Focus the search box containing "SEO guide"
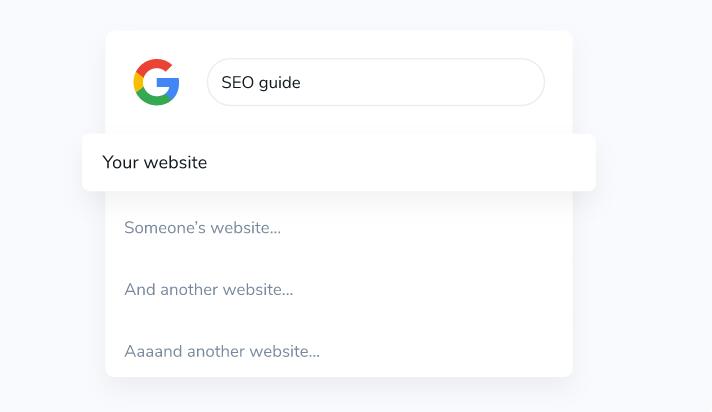This screenshot has height=412, width=712. 376,82
